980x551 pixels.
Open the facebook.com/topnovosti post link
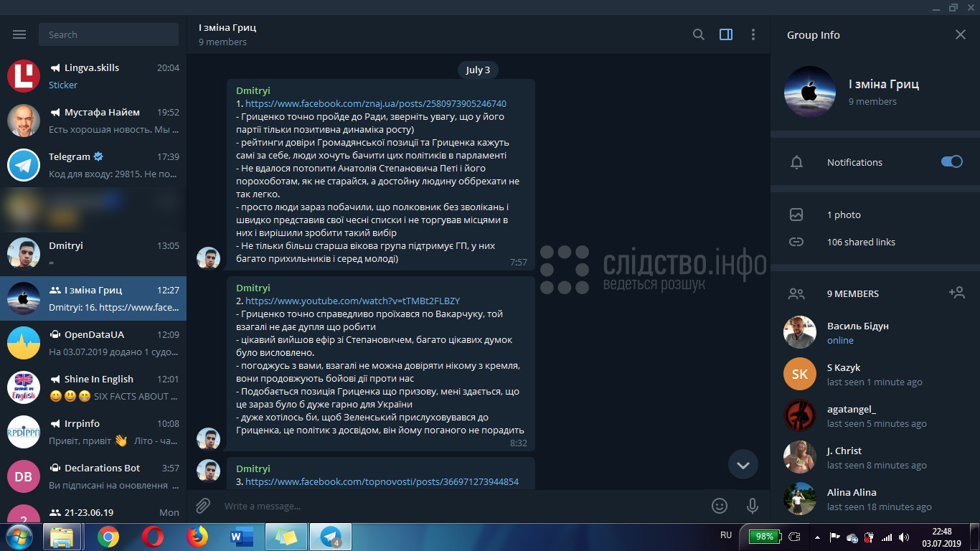(x=382, y=481)
